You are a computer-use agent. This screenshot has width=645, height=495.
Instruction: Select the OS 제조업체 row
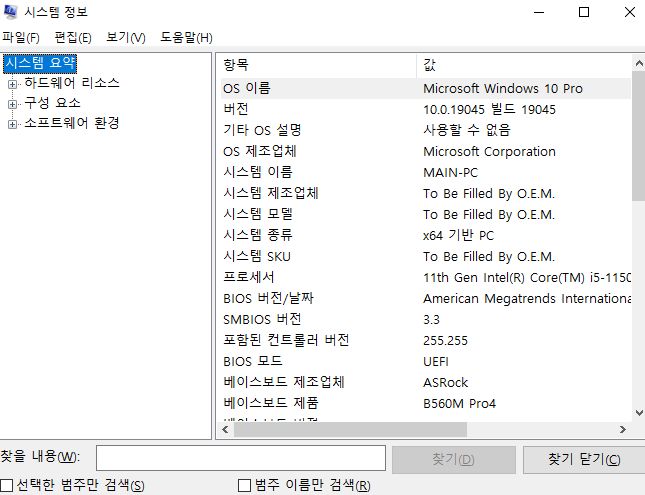(x=426, y=151)
